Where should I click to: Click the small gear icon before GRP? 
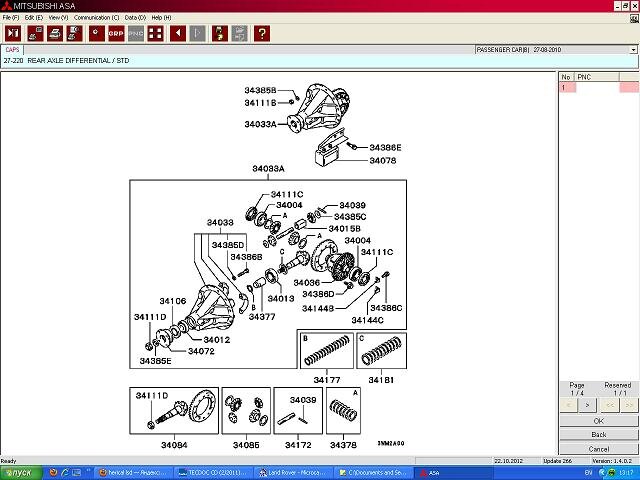pyautogui.click(x=96, y=33)
